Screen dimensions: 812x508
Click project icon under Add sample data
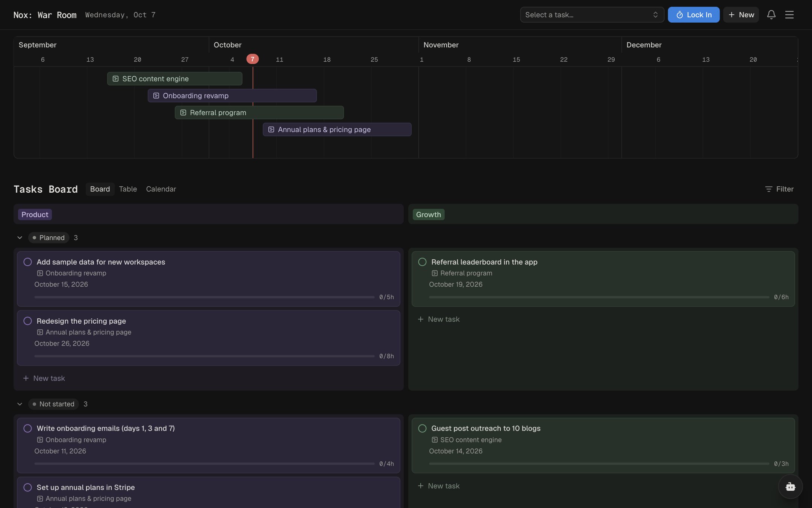click(40, 273)
